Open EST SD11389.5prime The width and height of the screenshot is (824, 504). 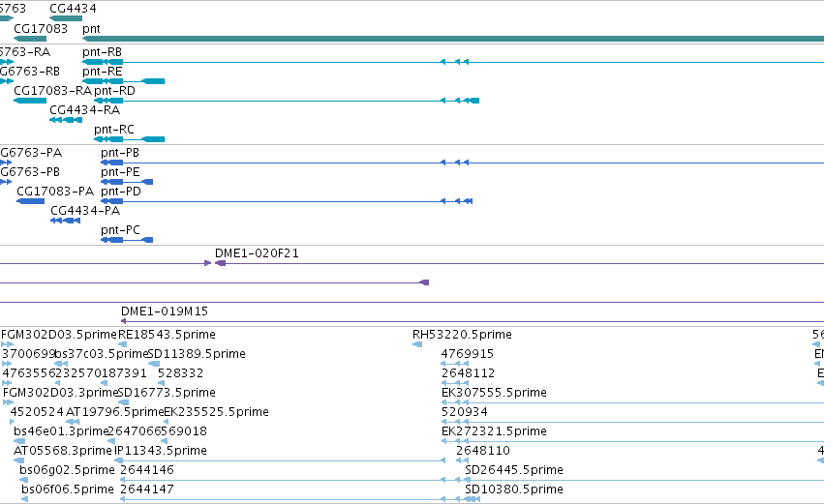[x=154, y=364]
